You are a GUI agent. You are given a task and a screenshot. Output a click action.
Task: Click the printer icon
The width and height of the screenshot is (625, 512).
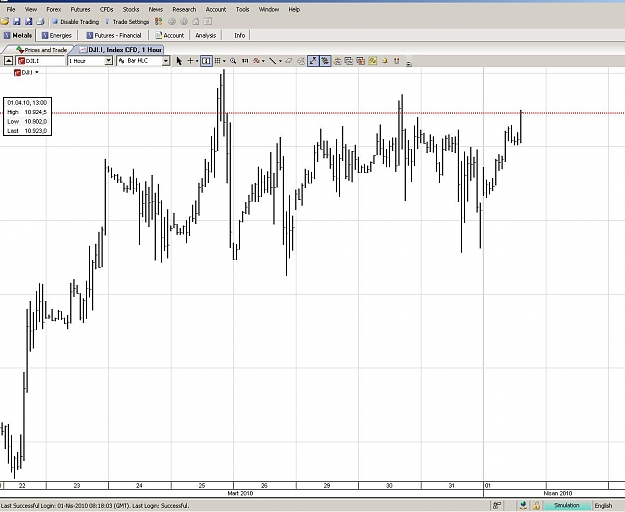pos(40,22)
